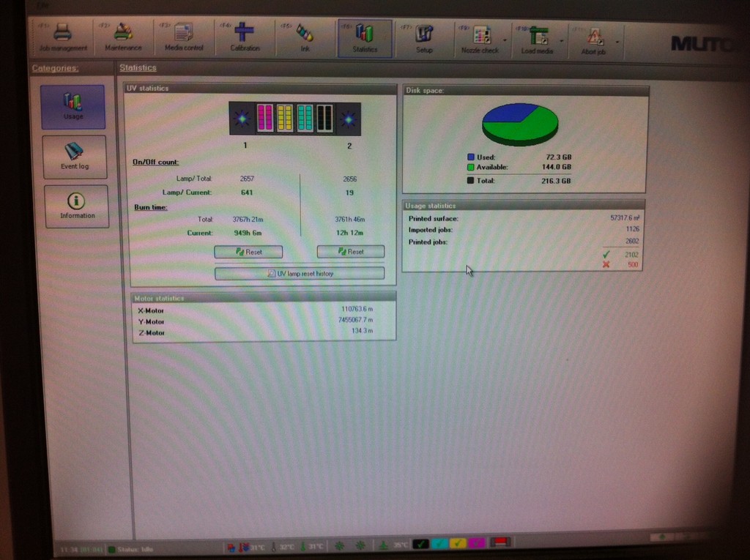This screenshot has height=560, width=750.
Task: Expand the Nozzle check dropdown arrow
Action: (504, 40)
